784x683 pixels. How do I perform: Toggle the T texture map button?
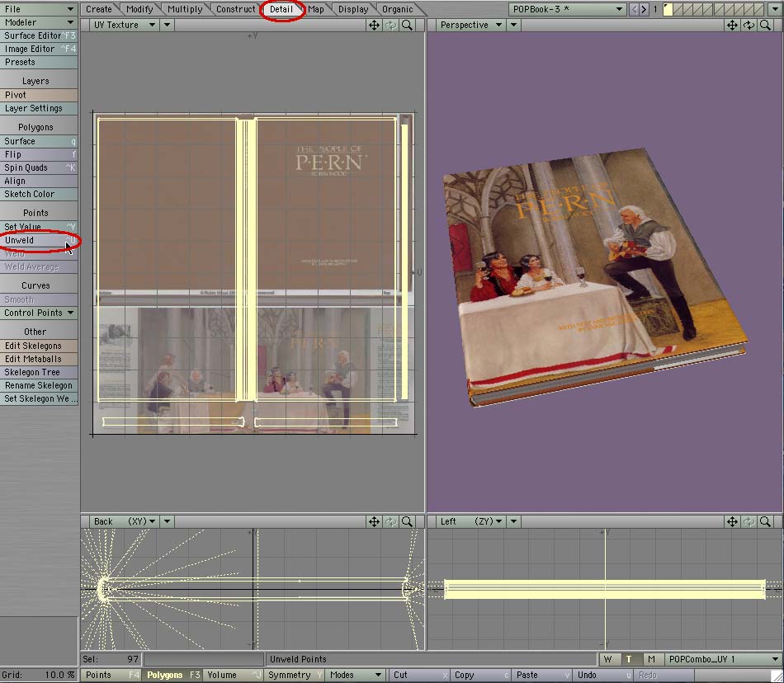point(629,660)
